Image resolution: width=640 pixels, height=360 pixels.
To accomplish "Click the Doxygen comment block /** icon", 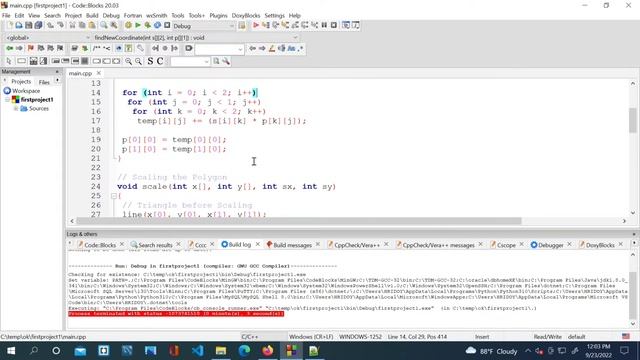I will click(97, 49).
